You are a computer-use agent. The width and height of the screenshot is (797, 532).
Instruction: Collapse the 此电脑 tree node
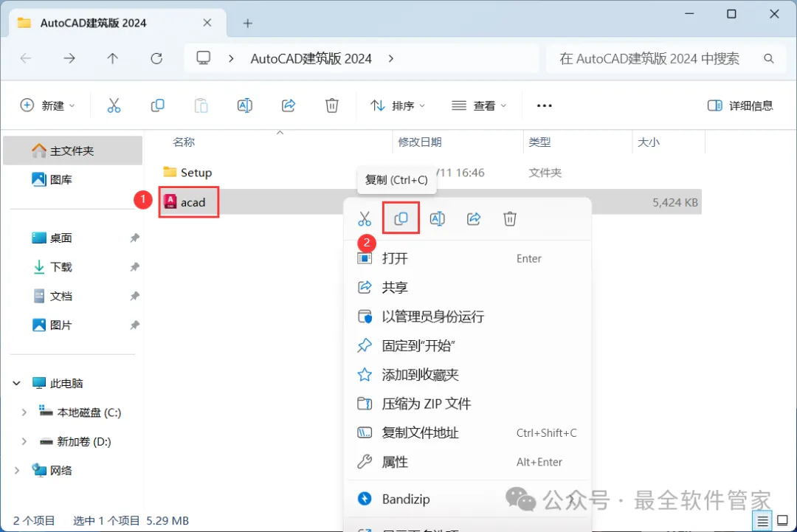point(17,383)
